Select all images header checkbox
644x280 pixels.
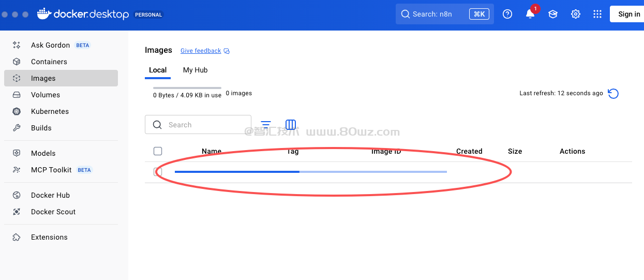tap(158, 151)
